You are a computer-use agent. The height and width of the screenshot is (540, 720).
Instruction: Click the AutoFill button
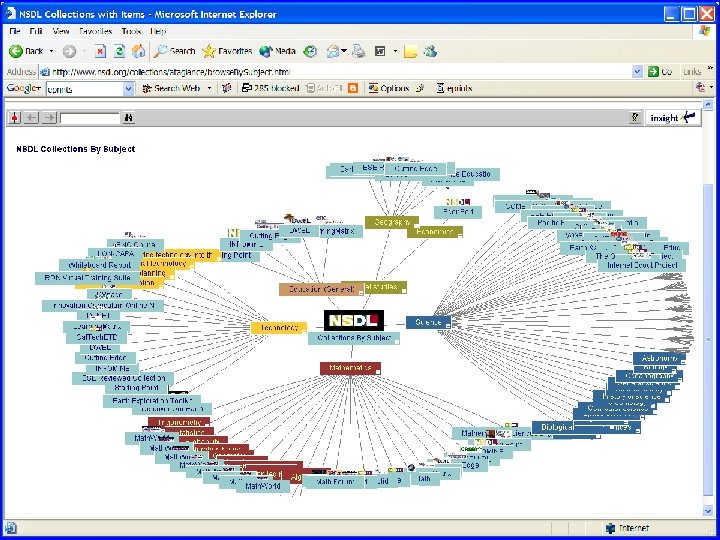[324, 88]
